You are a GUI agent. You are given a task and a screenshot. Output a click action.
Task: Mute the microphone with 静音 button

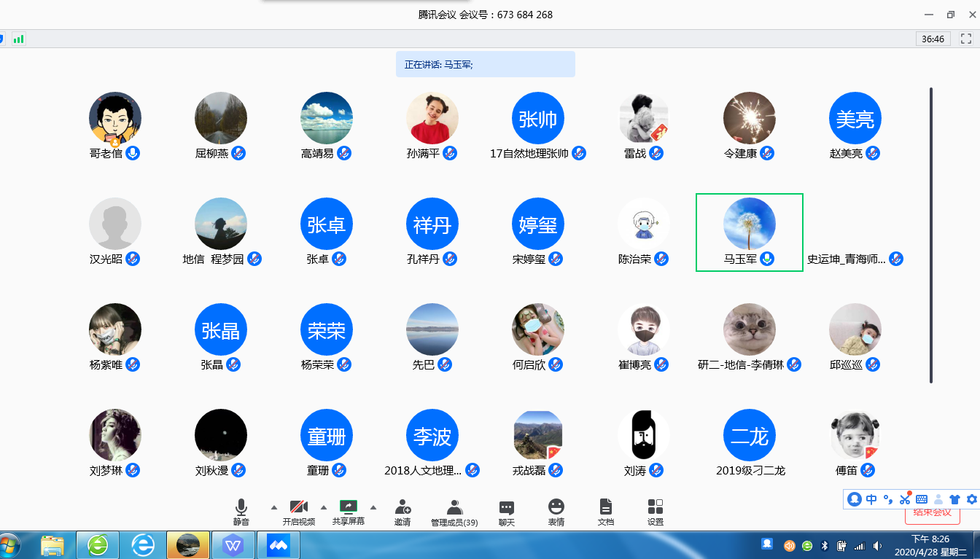[x=241, y=512]
